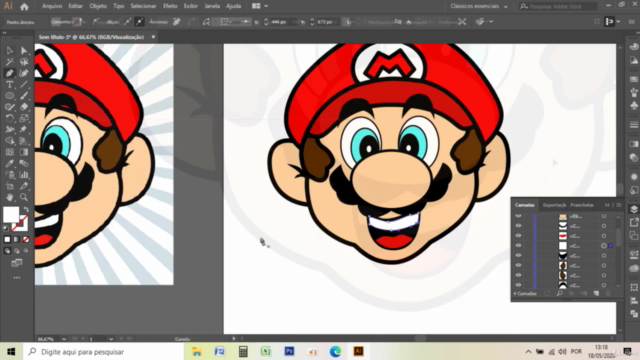
Task: Open the Efeito menu
Action: click(170, 6)
